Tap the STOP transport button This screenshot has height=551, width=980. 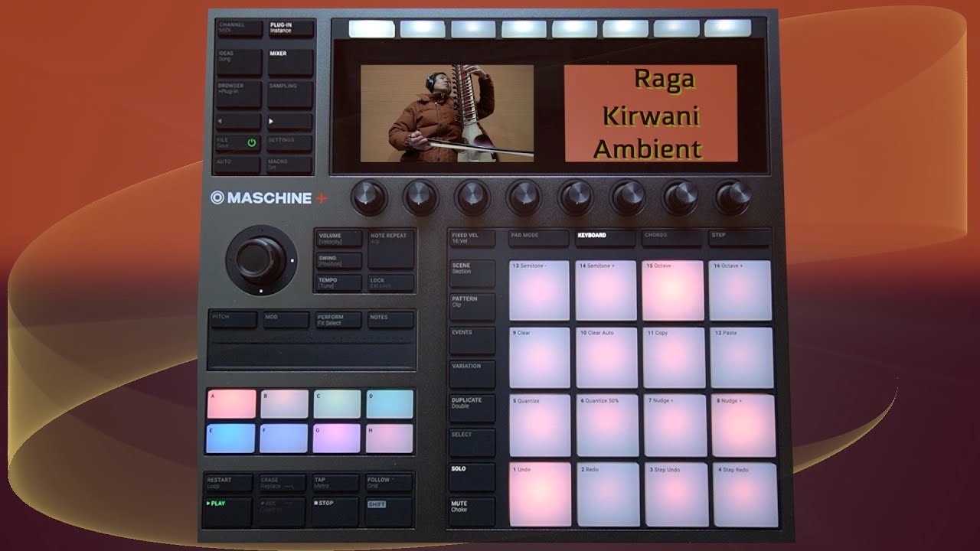tap(335, 511)
